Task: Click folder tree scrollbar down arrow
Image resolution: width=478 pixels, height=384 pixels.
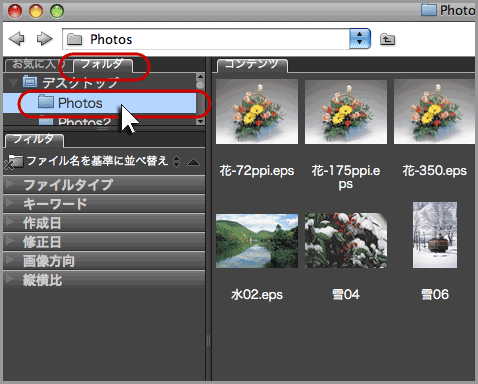Action: pos(200,121)
